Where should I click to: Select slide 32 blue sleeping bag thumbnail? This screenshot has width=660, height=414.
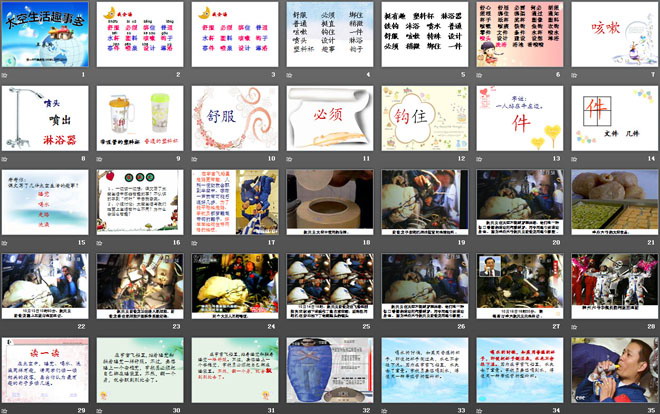click(330, 370)
